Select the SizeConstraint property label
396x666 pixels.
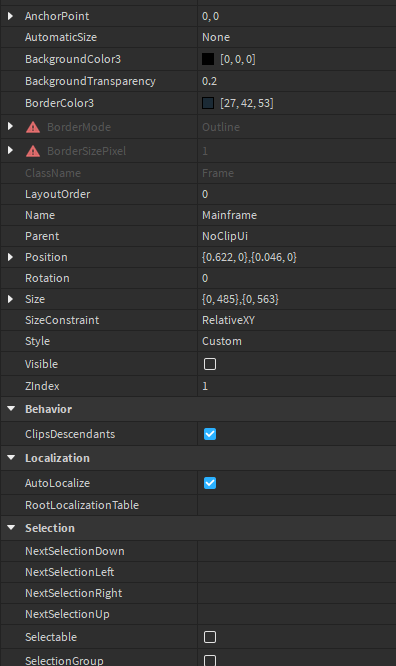[x=62, y=320]
